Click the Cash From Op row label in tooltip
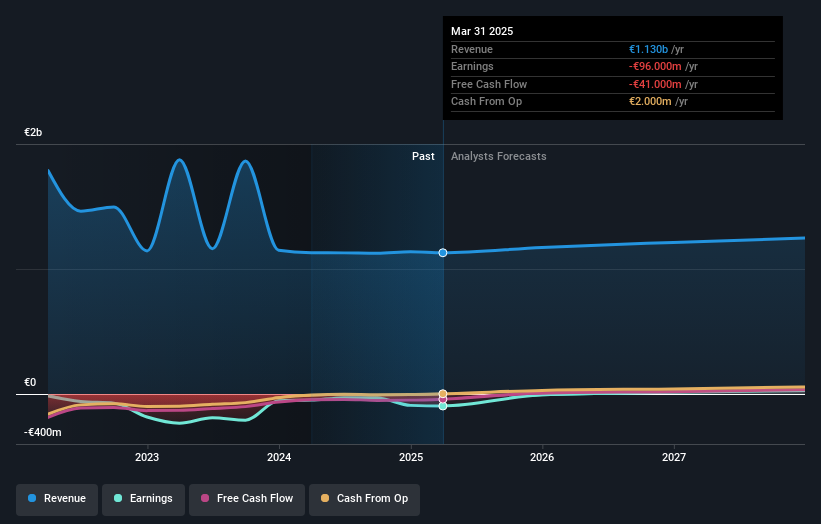 pyautogui.click(x=486, y=102)
